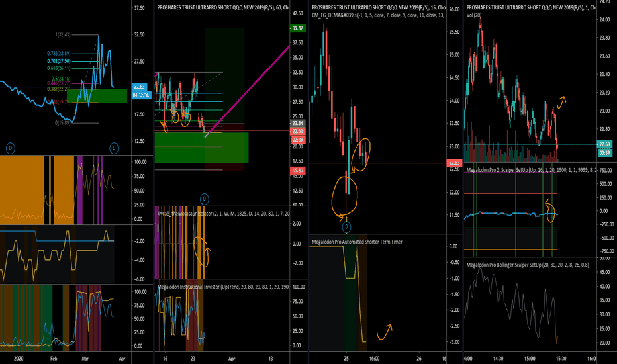617x364 pixels.
Task: Select the 15-minute chart symbol title
Action: (x=379, y=7)
